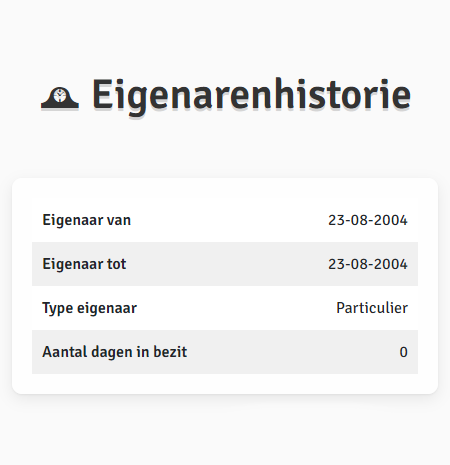Select the Type eigenaar label

(90, 308)
